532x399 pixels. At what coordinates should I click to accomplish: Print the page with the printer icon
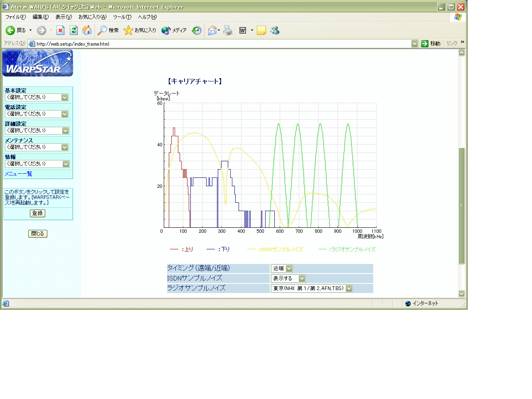tap(228, 30)
